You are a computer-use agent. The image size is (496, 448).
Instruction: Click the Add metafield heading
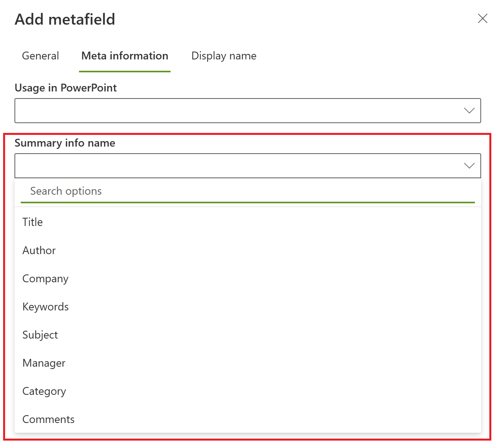(x=65, y=20)
